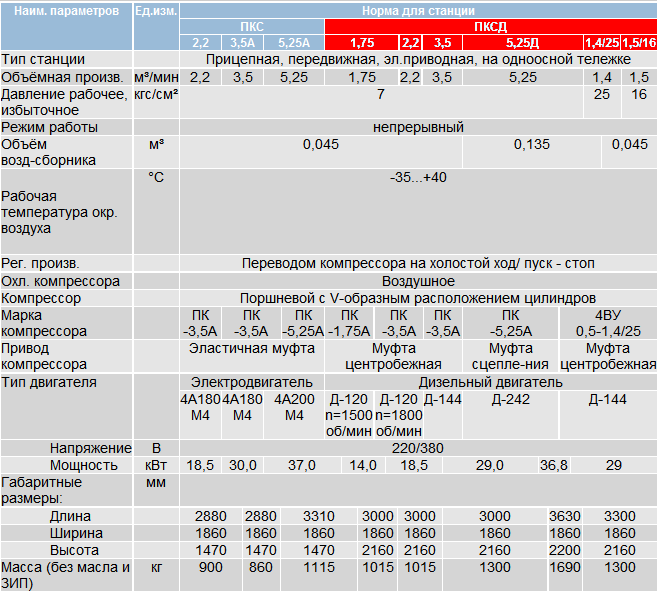Click the '30,0' power value
Screen dimensions: 657x592
[x=243, y=465]
